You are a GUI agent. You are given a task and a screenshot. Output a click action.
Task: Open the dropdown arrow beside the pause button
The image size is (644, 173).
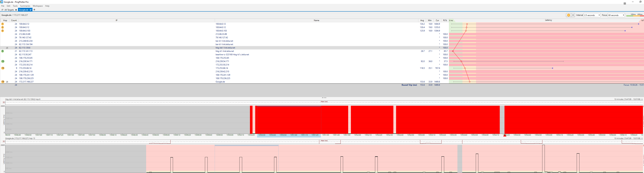click(573, 15)
